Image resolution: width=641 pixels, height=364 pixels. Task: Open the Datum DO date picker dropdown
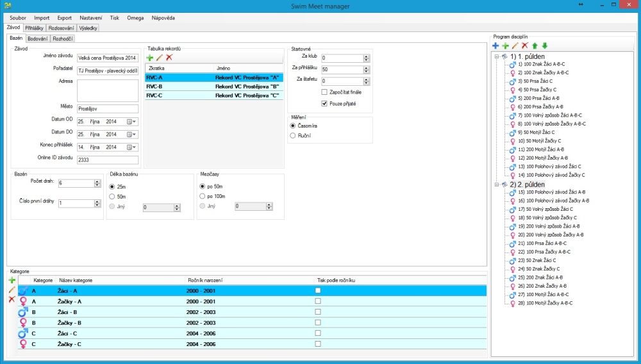point(131,135)
